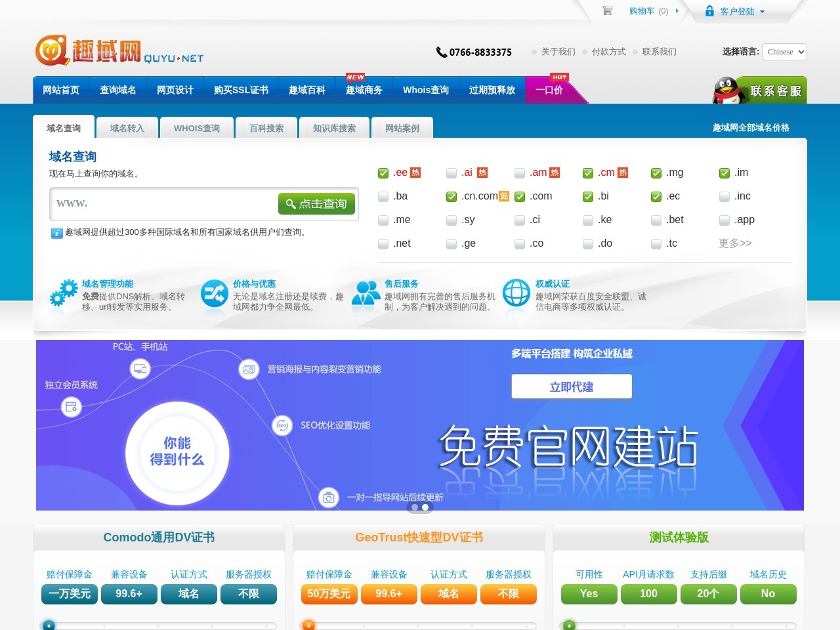
Task: Switch to the WHOIS查询 tab
Action: click(x=197, y=128)
